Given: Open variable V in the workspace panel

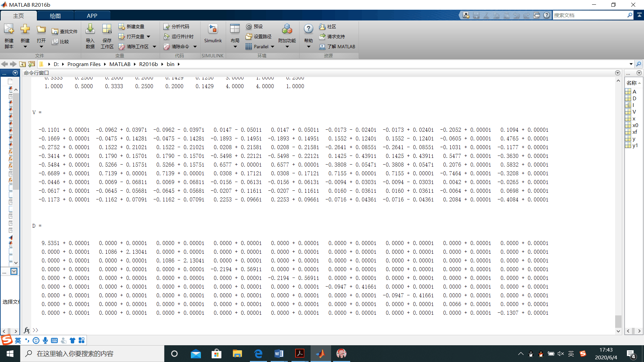Looking at the screenshot, I should 634,112.
